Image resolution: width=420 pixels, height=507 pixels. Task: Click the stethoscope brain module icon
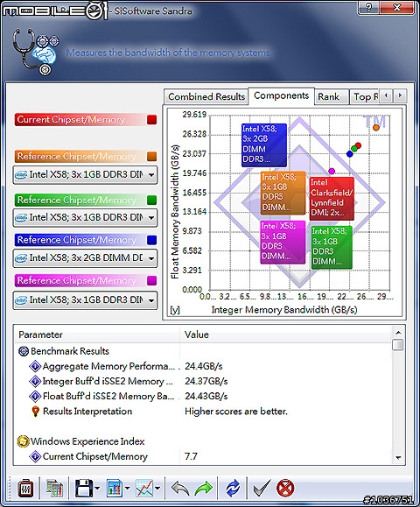coord(35,52)
